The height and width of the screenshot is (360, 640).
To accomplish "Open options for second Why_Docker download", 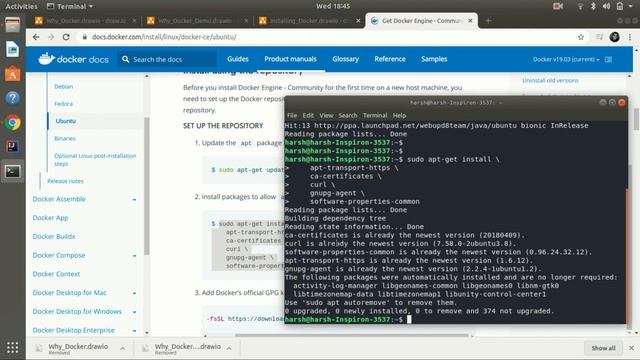I will 229,348.
